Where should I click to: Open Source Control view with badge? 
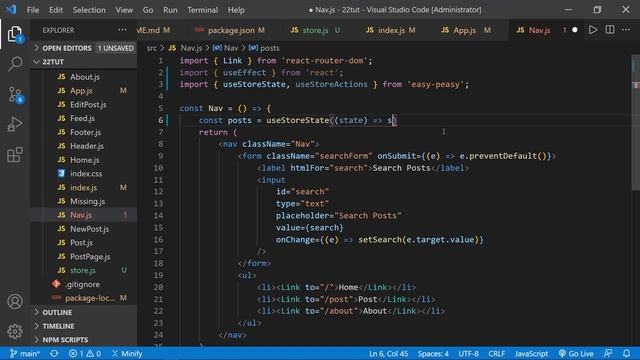point(15,94)
